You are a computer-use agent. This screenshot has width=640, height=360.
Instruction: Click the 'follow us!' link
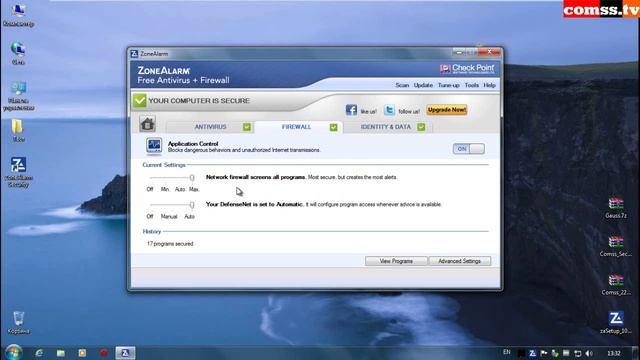click(409, 111)
